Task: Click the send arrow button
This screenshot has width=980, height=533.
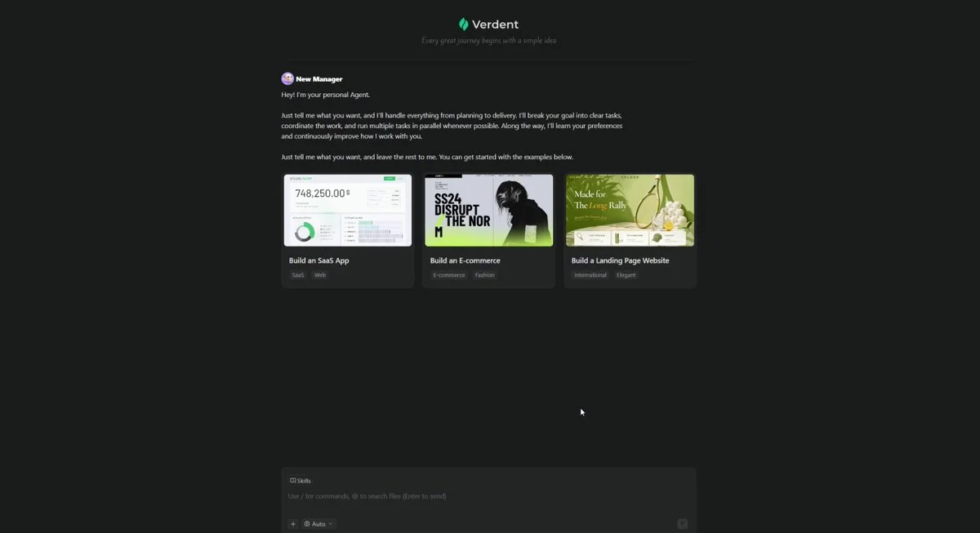Action: coord(683,524)
